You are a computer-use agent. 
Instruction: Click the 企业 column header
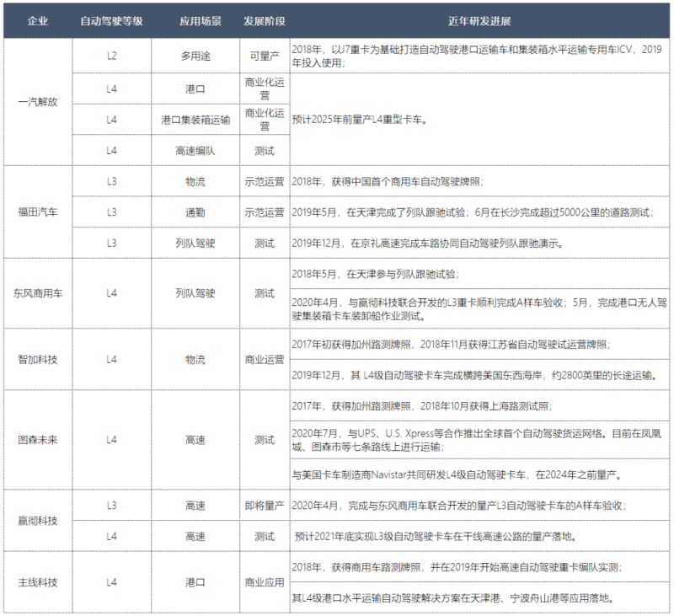click(x=37, y=19)
